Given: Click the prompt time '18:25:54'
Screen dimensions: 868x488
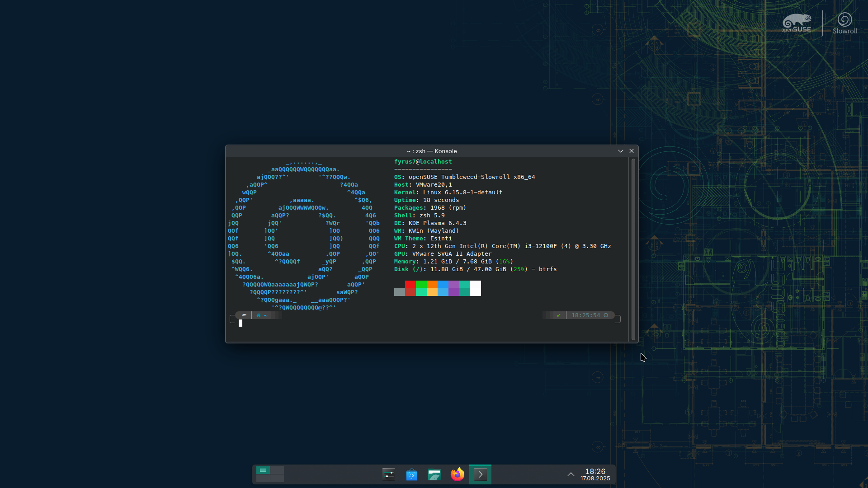Looking at the screenshot, I should [586, 315].
